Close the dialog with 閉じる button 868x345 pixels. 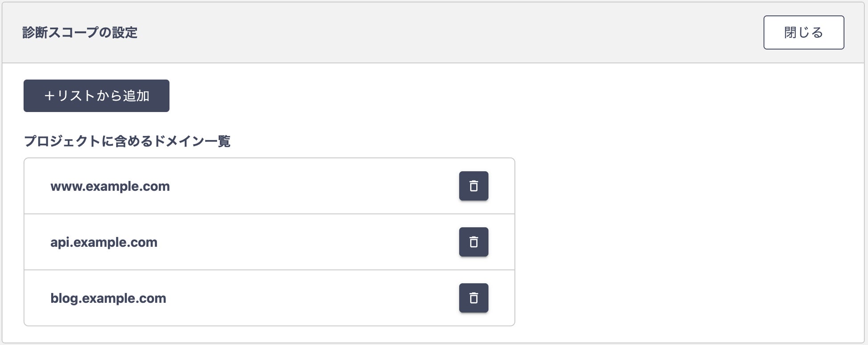pyautogui.click(x=803, y=32)
